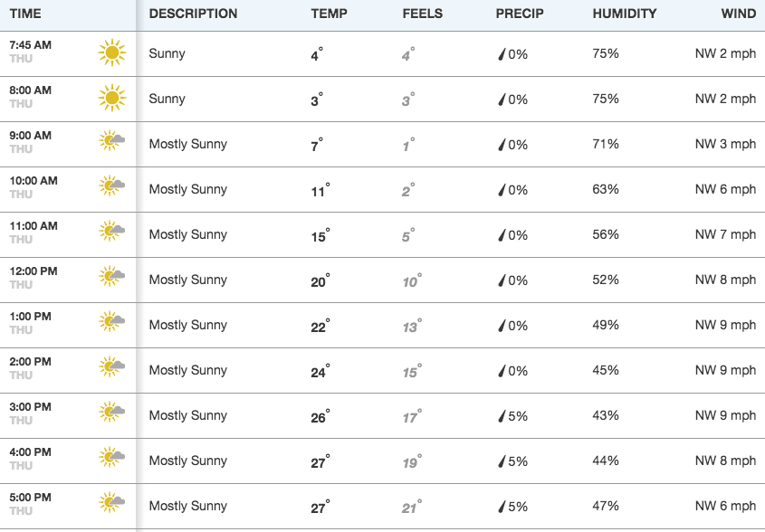Screen dimensions: 765x532
Task: Click the sun icon in 8:00 AM row
Action: [x=112, y=98]
